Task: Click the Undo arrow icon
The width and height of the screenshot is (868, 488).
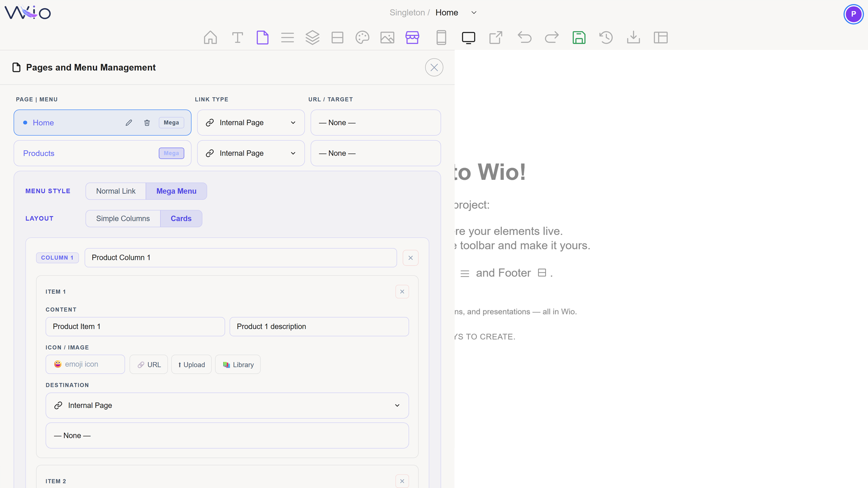Action: point(524,38)
